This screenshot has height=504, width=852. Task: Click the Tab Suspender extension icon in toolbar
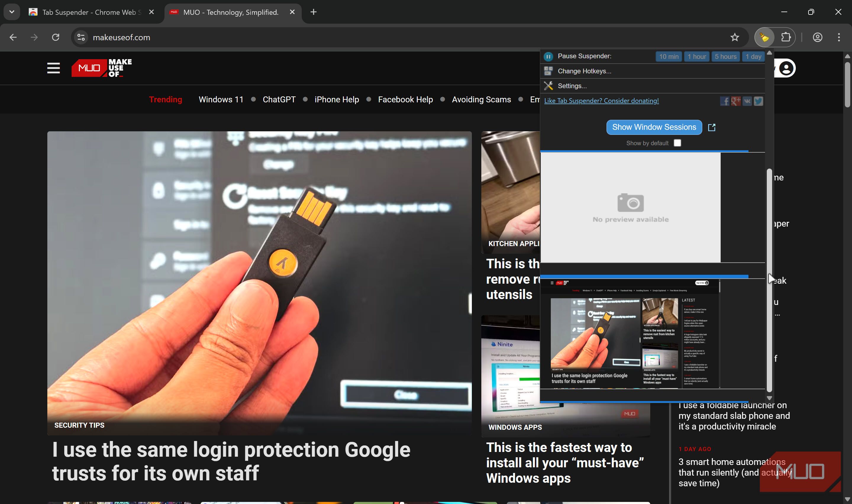tap(764, 37)
